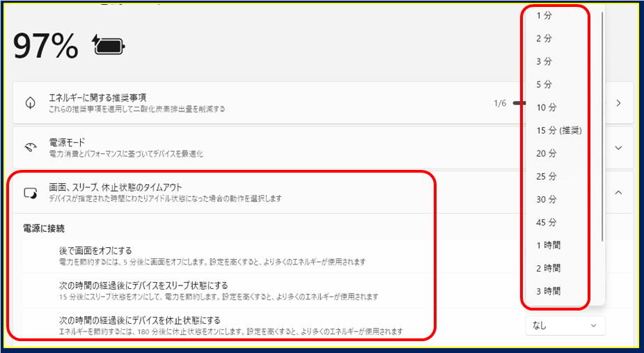Choose 5 分 in the dropdown list
Screen dimensions: 644x353
coord(544,84)
